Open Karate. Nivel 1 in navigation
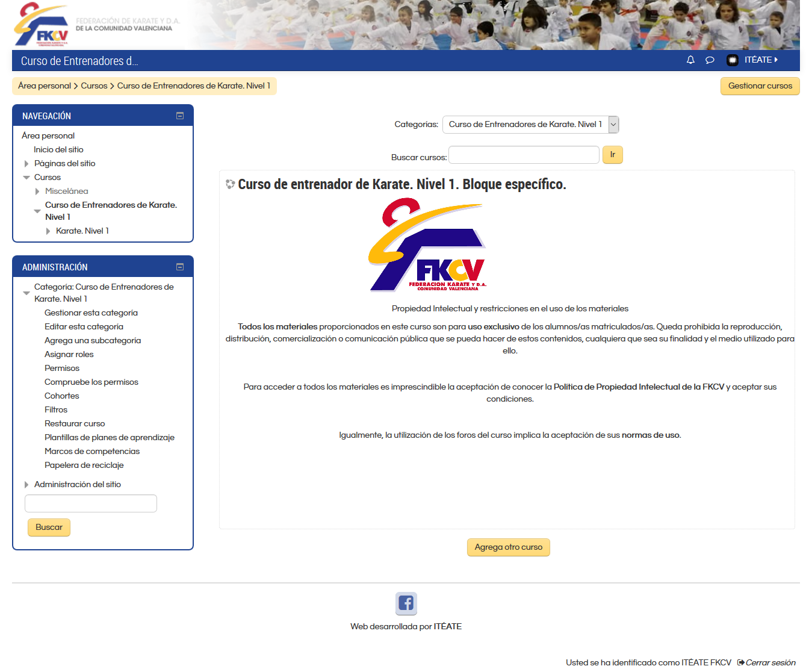Viewport: 812px width, 669px height. [82, 231]
